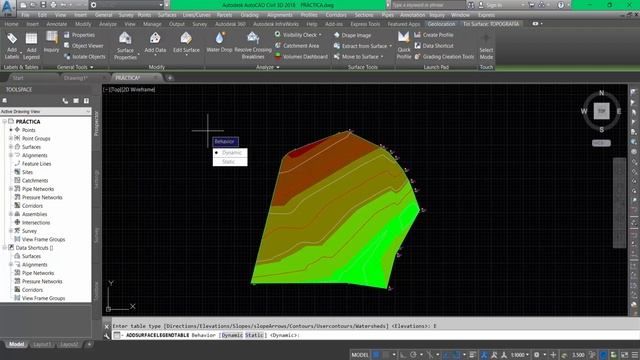Open Move to Surface dropdown

358,57
